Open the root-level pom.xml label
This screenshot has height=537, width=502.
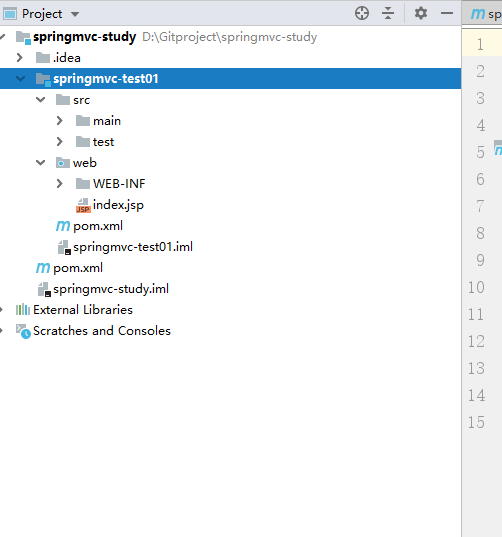tap(78, 268)
